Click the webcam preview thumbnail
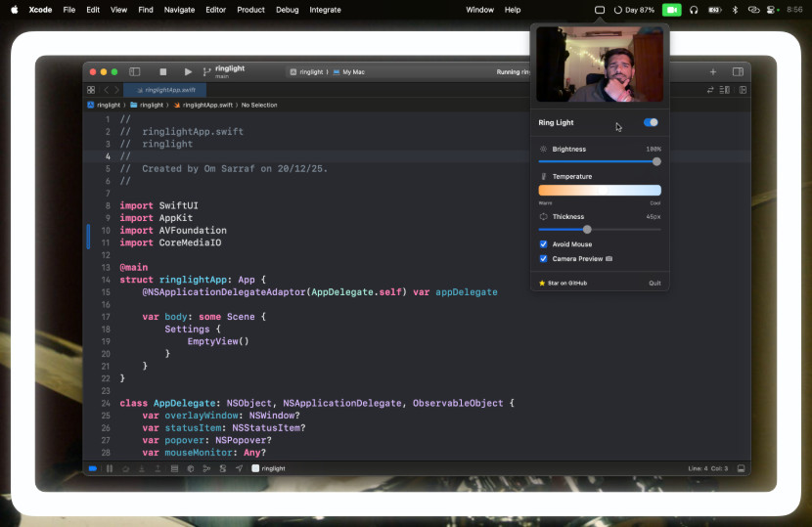Screen dimensions: 812x527 [x=600, y=65]
